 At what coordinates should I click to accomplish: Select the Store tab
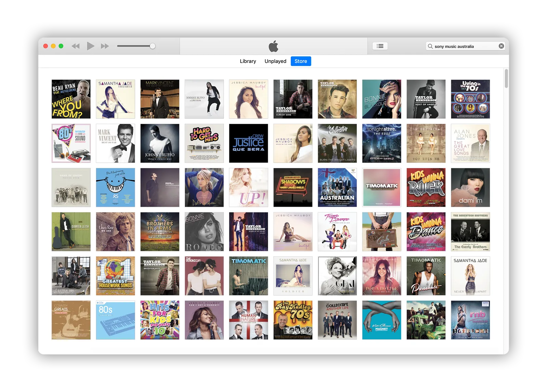tap(301, 61)
